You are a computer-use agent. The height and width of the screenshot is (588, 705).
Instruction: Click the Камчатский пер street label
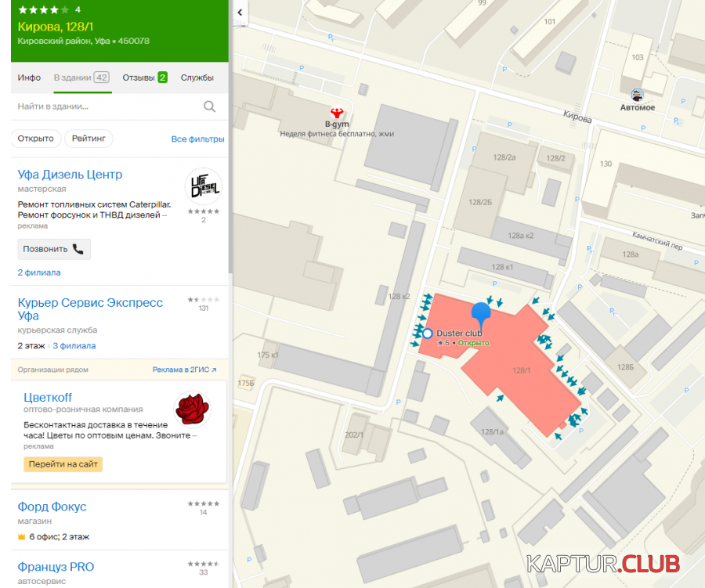657,240
